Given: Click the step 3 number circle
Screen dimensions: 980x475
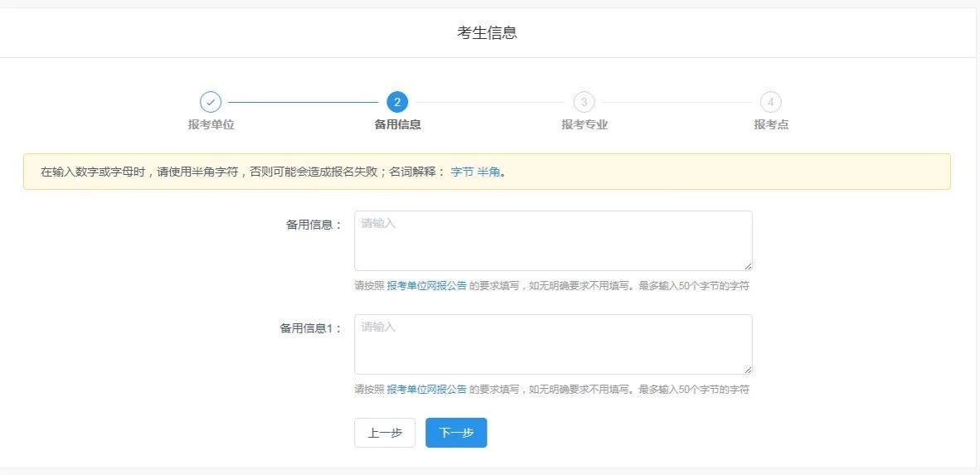Looking at the screenshot, I should coord(584,102).
